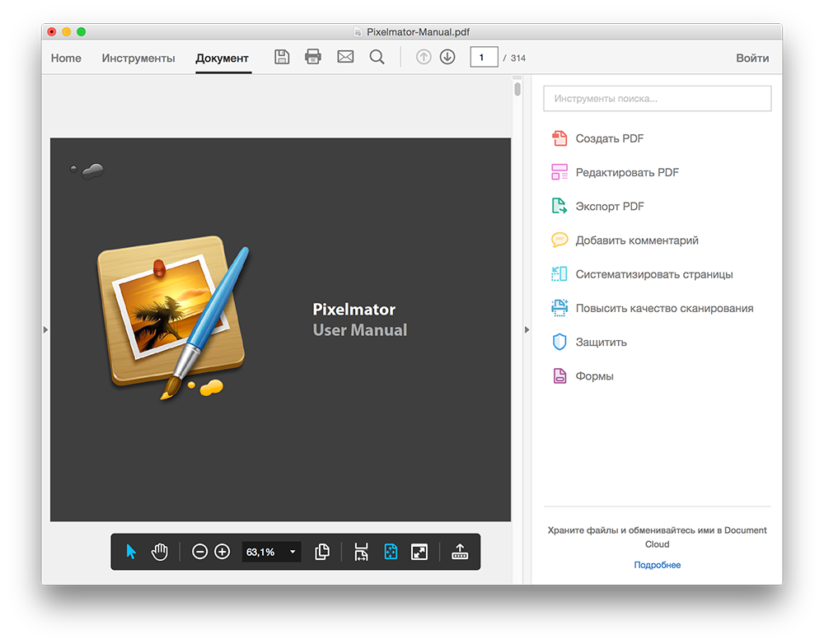The height and width of the screenshot is (644, 824).
Task: Switch to the Hand pan tool
Action: click(x=160, y=552)
